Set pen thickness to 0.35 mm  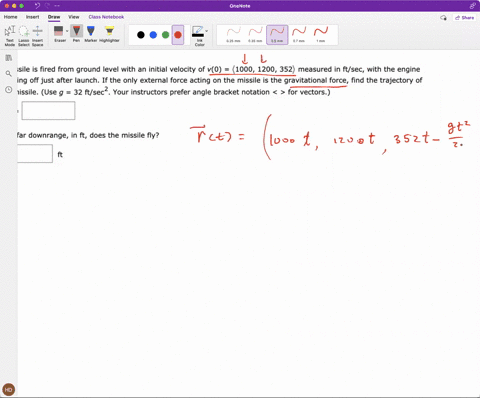coord(255,35)
